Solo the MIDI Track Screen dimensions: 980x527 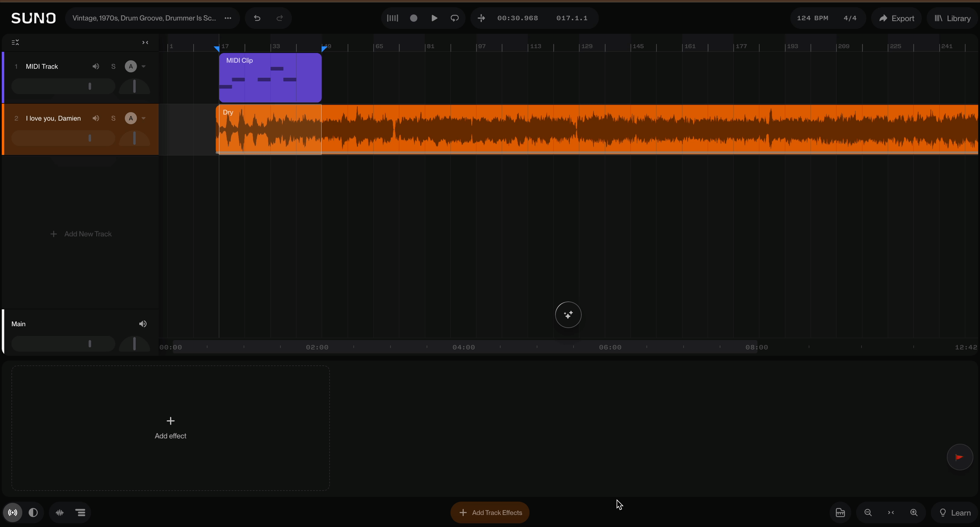pyautogui.click(x=113, y=66)
